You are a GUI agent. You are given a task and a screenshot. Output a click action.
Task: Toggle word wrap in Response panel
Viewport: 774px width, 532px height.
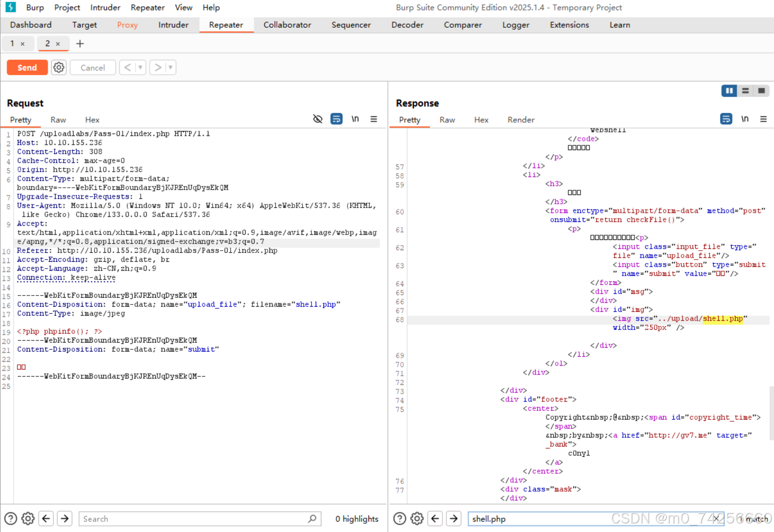pyautogui.click(x=726, y=119)
